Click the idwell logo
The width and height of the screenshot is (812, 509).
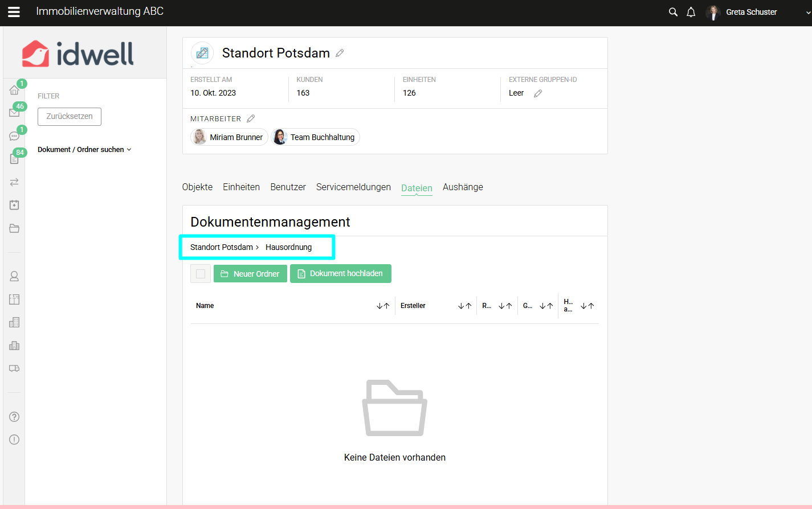pyautogui.click(x=78, y=54)
